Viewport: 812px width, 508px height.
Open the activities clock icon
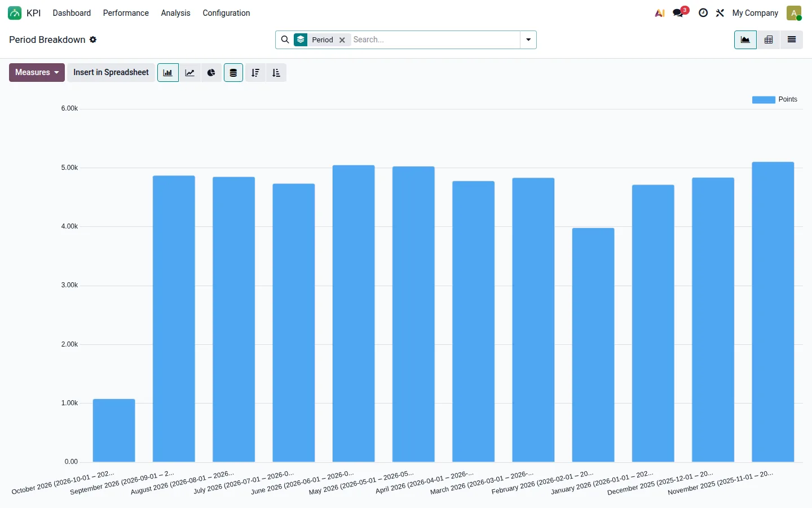pyautogui.click(x=703, y=13)
